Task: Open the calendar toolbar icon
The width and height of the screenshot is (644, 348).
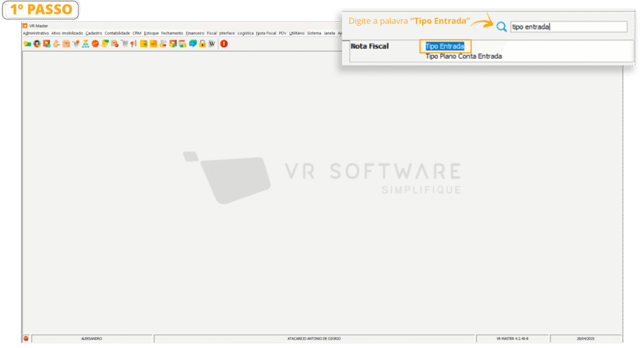Action: 183,44
